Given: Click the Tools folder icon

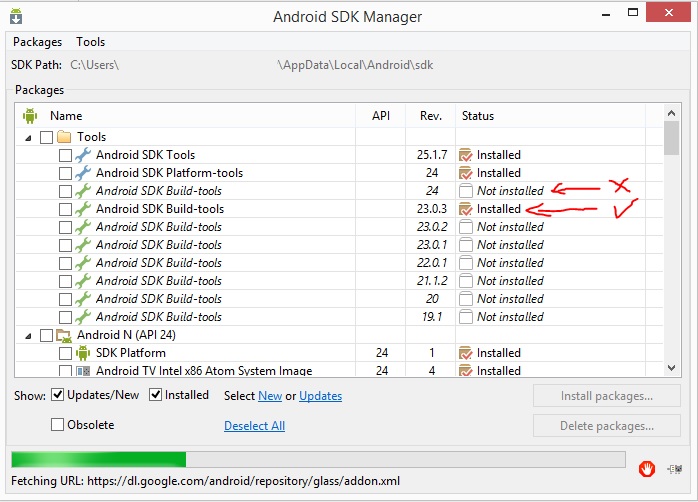Looking at the screenshot, I should (x=64, y=137).
